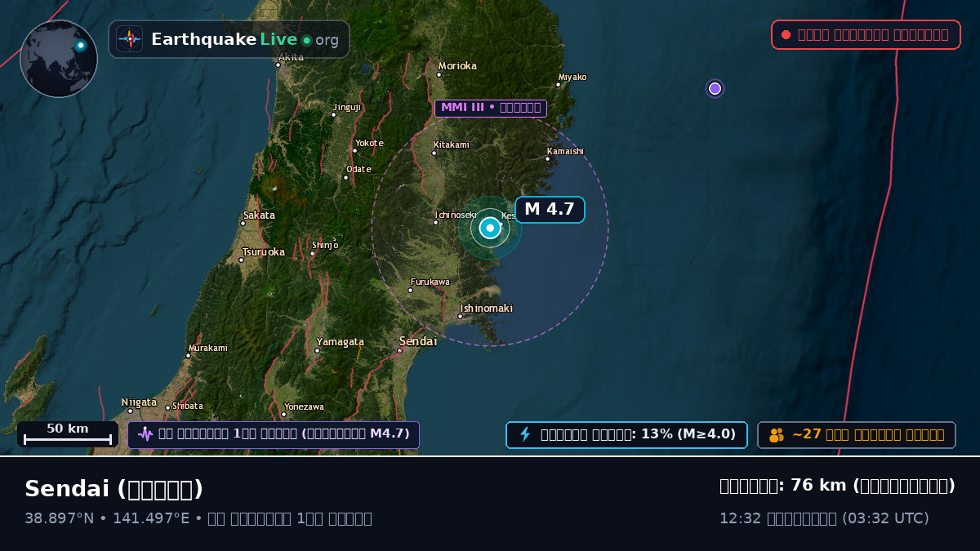Image resolution: width=980 pixels, height=551 pixels.
Task: Click the 50 km scale bar
Action: pos(68,434)
